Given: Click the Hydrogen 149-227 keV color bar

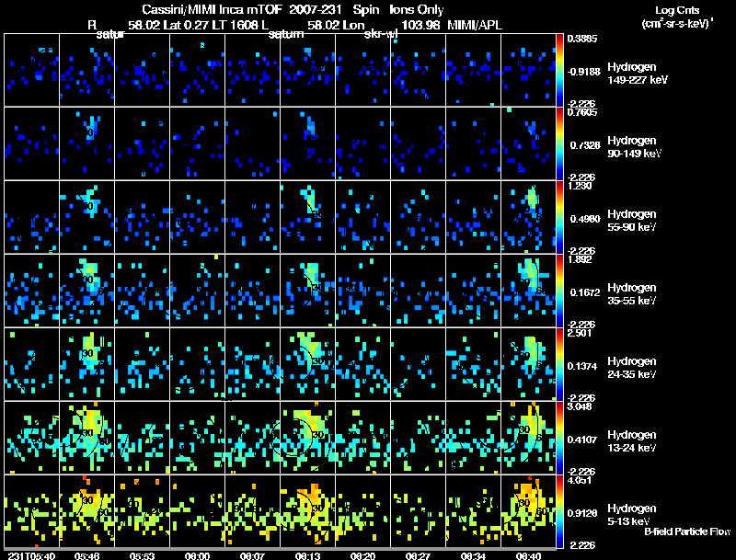Looking at the screenshot, I should click(x=559, y=70).
